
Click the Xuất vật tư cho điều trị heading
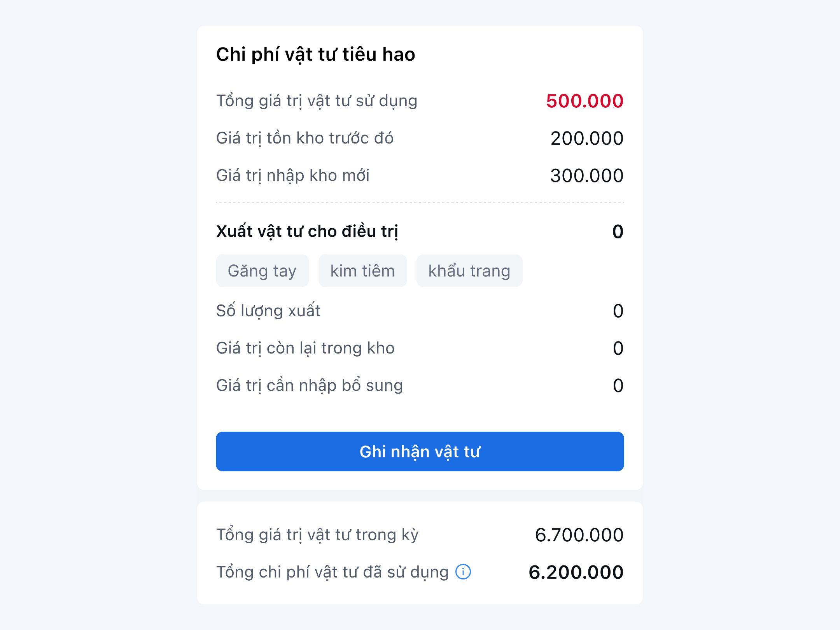tap(307, 231)
